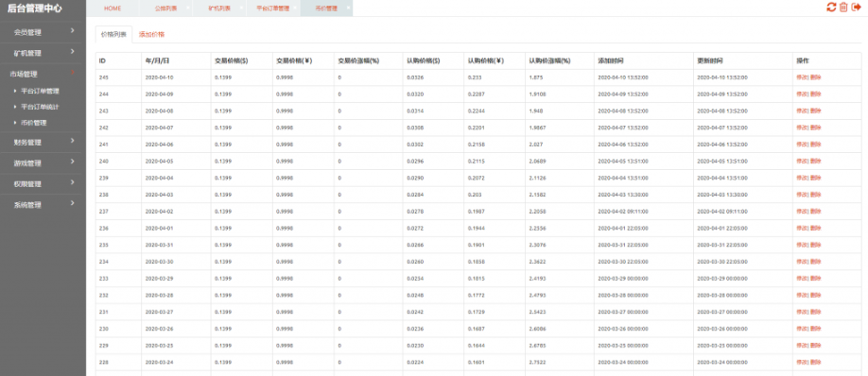
Task: Expand the 游戏管理 sidebar chevron
Action: pyautogui.click(x=73, y=162)
